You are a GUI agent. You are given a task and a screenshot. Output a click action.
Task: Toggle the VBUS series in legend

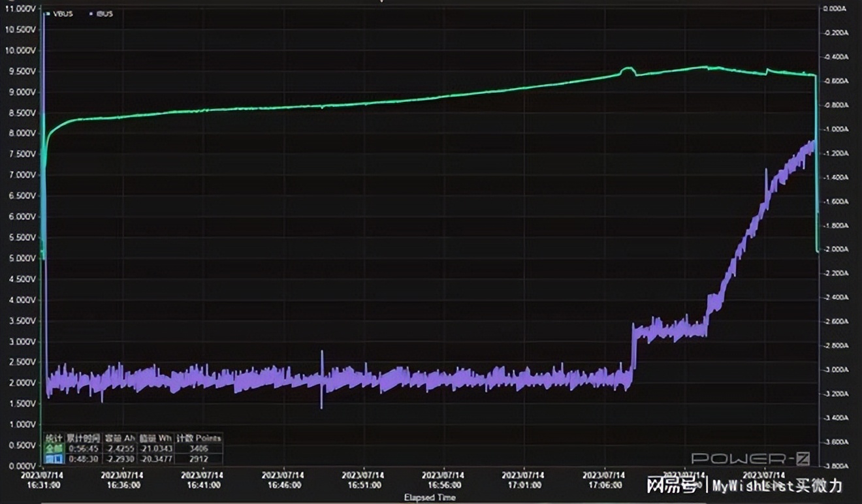pyautogui.click(x=63, y=14)
